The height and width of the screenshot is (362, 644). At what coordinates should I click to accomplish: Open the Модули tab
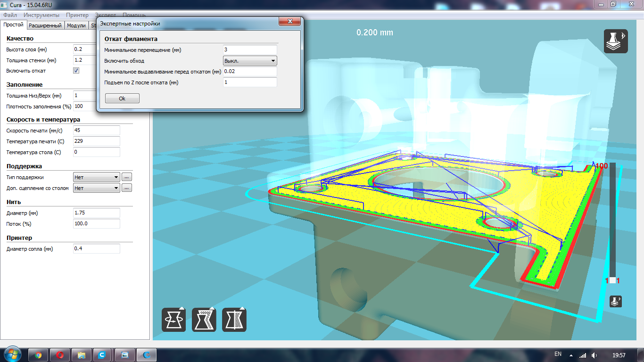tap(76, 25)
